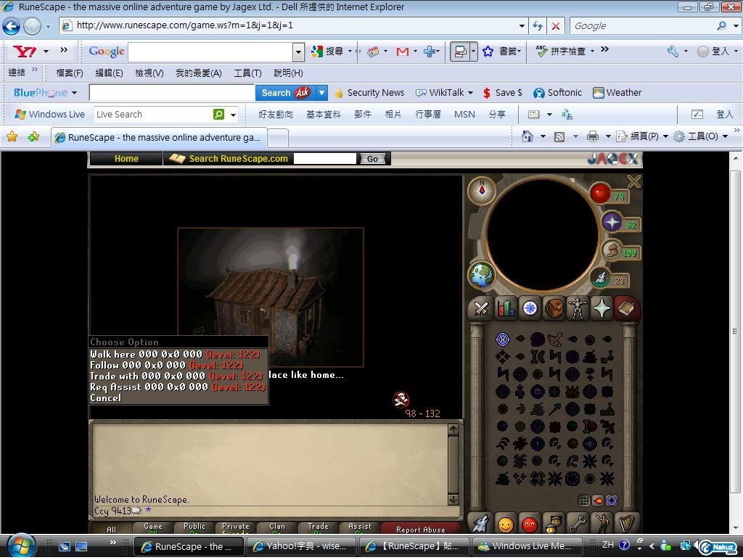Open the Friends List smiley tab

[x=505, y=523]
